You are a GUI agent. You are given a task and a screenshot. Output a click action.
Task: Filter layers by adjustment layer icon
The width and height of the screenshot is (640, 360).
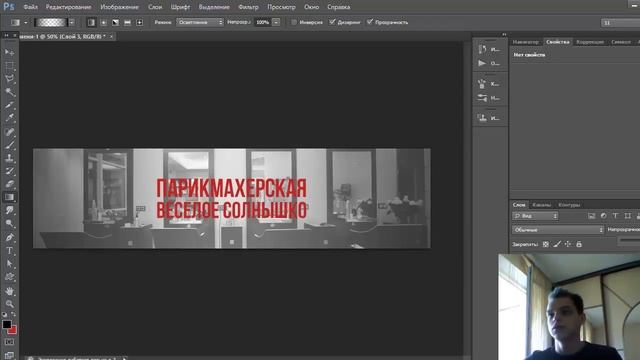pyautogui.click(x=603, y=216)
